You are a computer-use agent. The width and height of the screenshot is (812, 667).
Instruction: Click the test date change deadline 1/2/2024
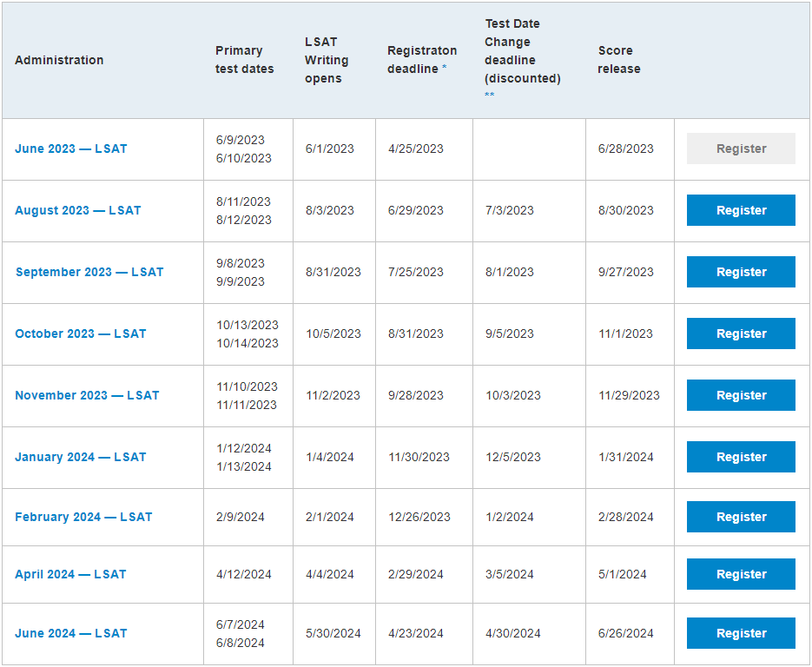(x=510, y=517)
